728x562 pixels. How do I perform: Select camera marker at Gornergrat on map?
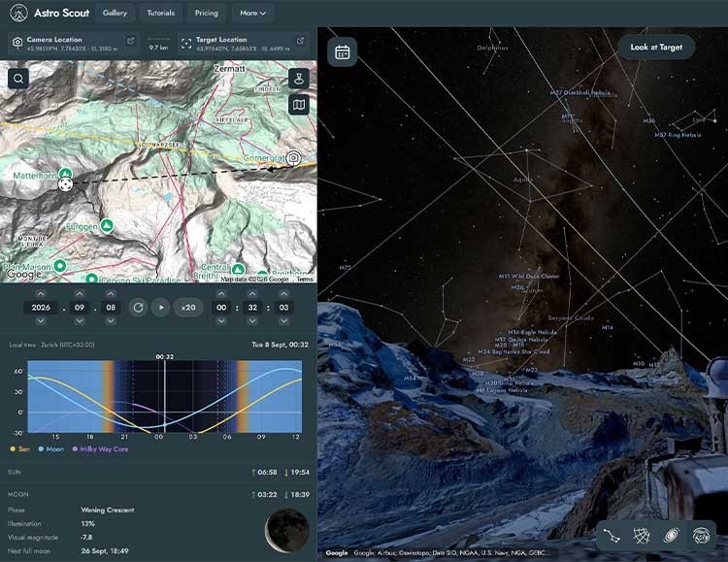click(x=293, y=158)
